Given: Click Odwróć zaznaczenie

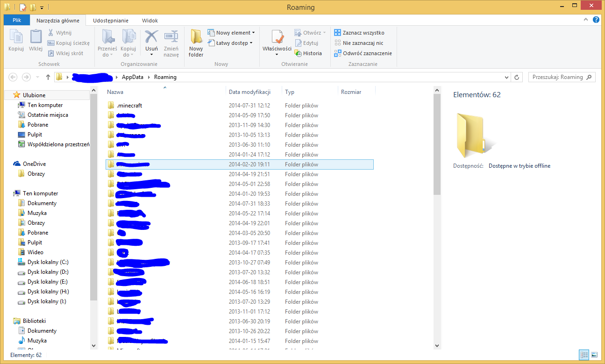Looking at the screenshot, I should pos(363,53).
